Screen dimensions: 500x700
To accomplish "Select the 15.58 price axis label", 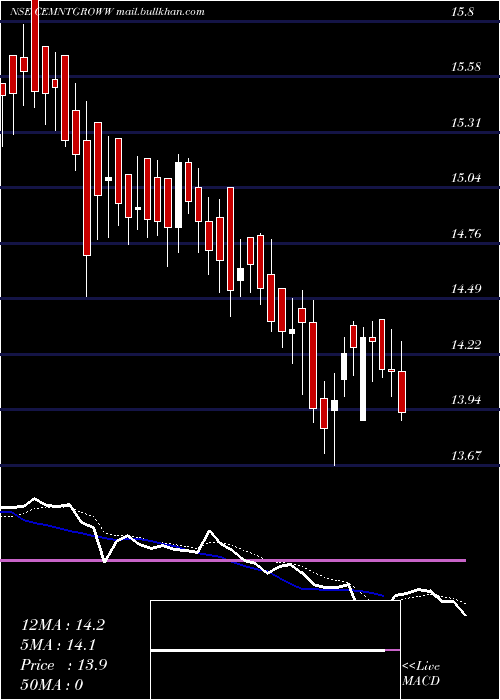I will point(466,67).
